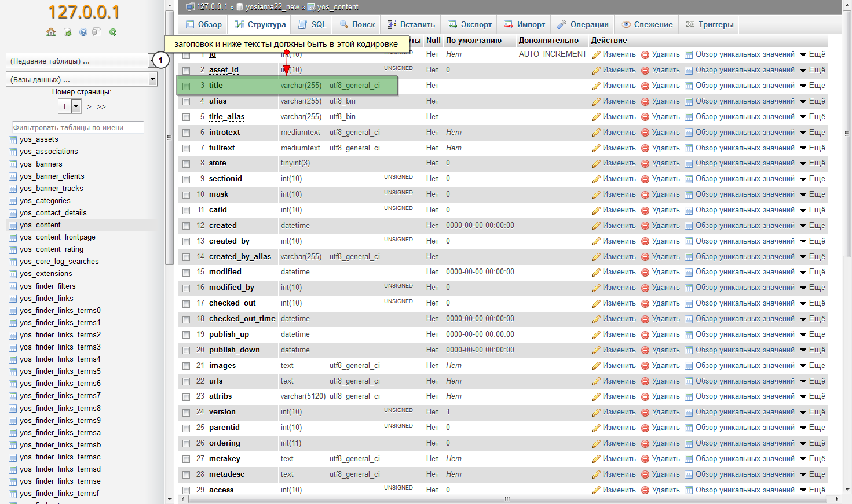Screen dimensions: 852x504
Task: Tick the checkbox for title column
Action: 186,86
